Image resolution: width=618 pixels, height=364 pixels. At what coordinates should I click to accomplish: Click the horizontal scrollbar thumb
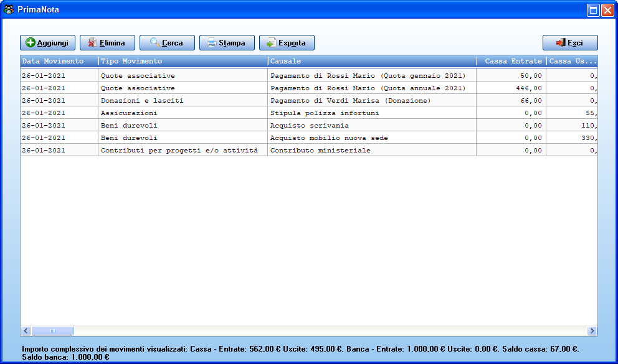[x=52, y=330]
